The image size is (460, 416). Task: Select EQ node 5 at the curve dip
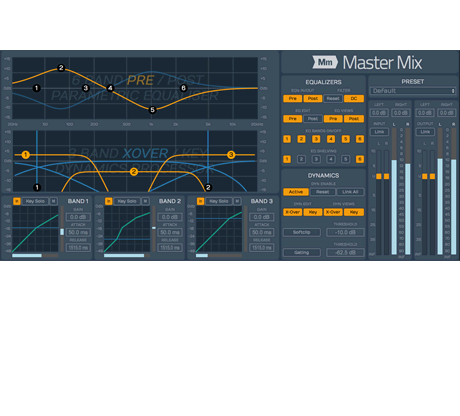click(x=152, y=110)
